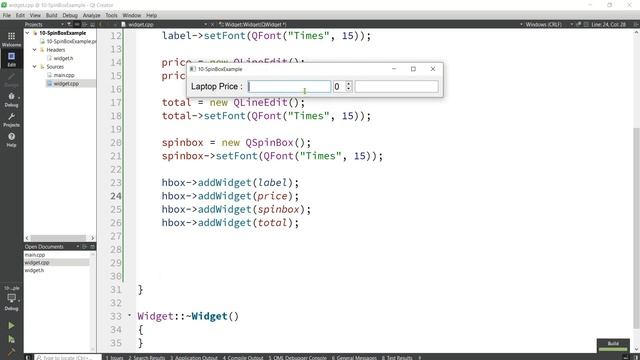Open Help mode in sidebar
This screenshot has height=360, width=640.
tap(11, 140)
